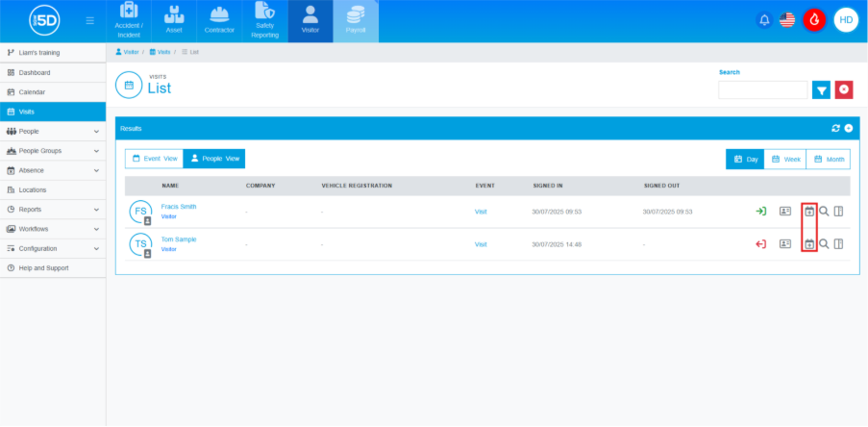This screenshot has width=868, height=427.
Task: Click the Search input field
Action: click(762, 89)
